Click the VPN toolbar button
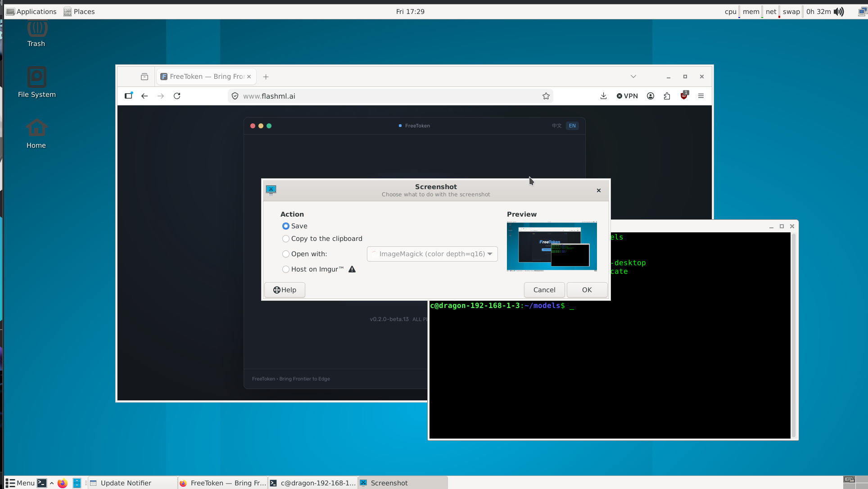 (627, 96)
